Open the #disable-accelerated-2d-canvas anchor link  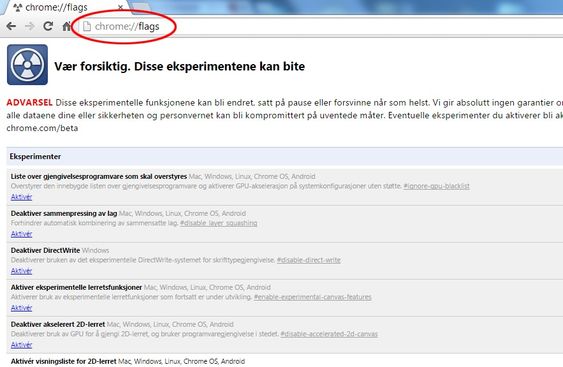pyautogui.click(x=329, y=334)
